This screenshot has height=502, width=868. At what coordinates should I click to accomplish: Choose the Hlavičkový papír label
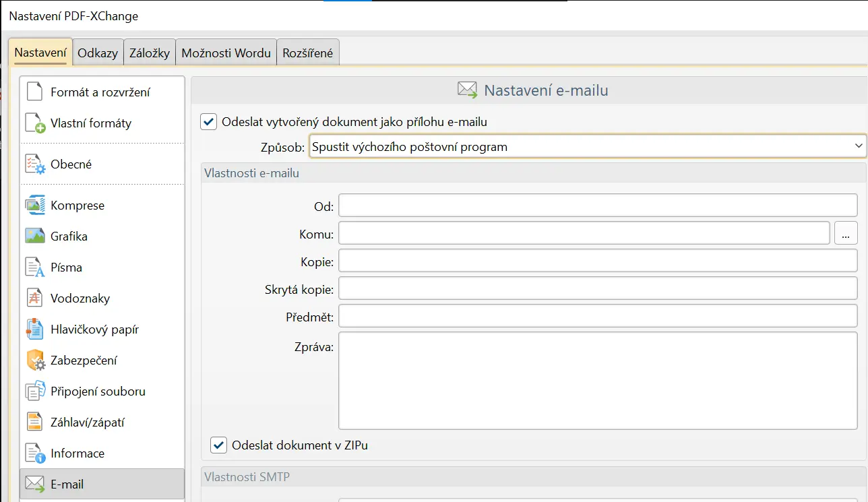coord(94,330)
